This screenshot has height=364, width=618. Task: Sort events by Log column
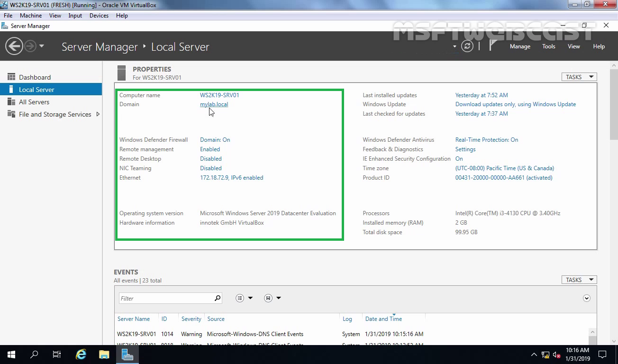tap(347, 319)
